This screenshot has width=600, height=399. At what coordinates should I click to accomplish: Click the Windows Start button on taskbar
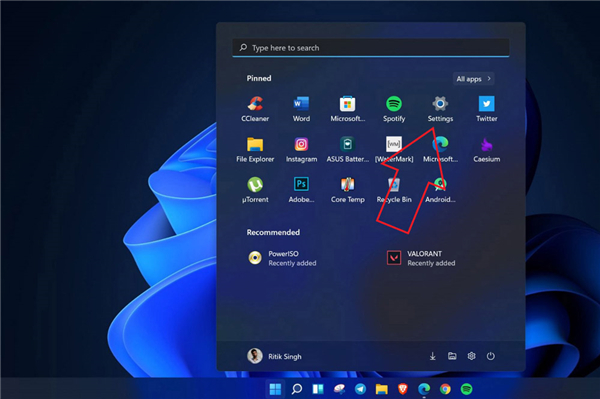tap(275, 389)
